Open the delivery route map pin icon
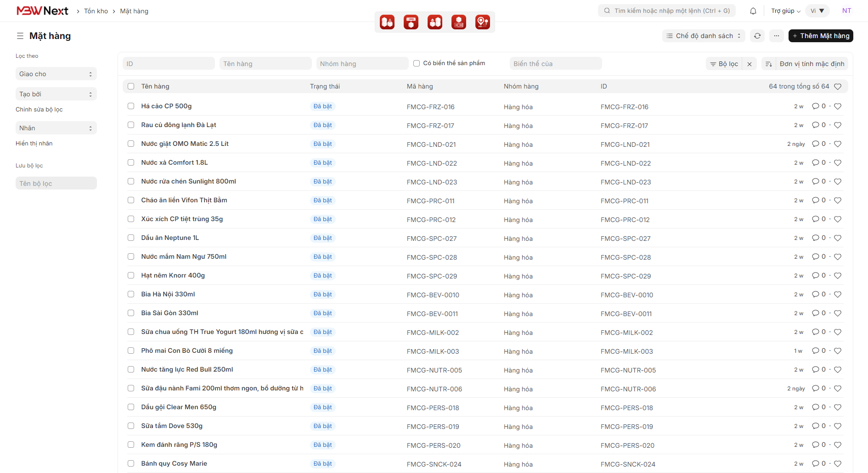 pyautogui.click(x=483, y=22)
